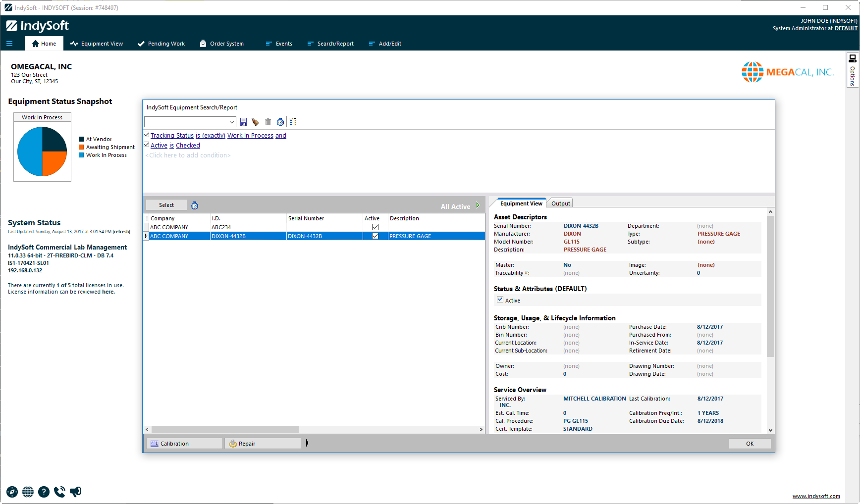Click the IndySoft logo
This screenshot has height=504, width=860.
coord(38,26)
